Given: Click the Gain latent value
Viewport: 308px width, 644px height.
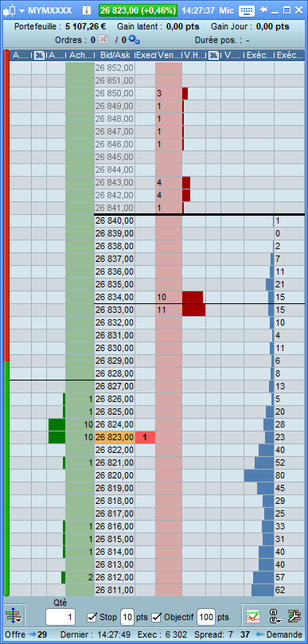Looking at the screenshot, I should click(183, 27).
